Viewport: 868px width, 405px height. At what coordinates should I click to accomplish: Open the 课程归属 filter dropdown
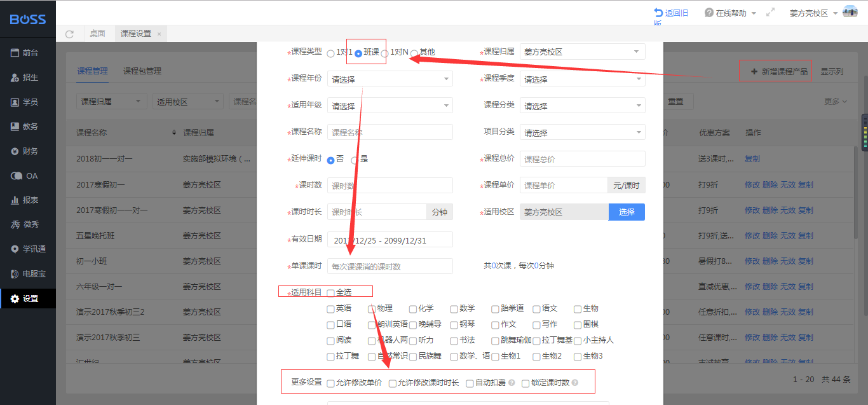tap(111, 102)
